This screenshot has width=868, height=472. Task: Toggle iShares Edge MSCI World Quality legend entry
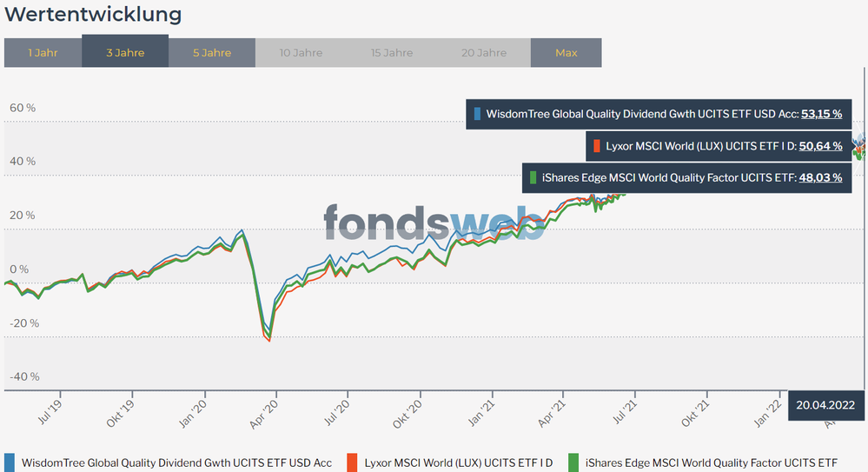[x=703, y=462]
